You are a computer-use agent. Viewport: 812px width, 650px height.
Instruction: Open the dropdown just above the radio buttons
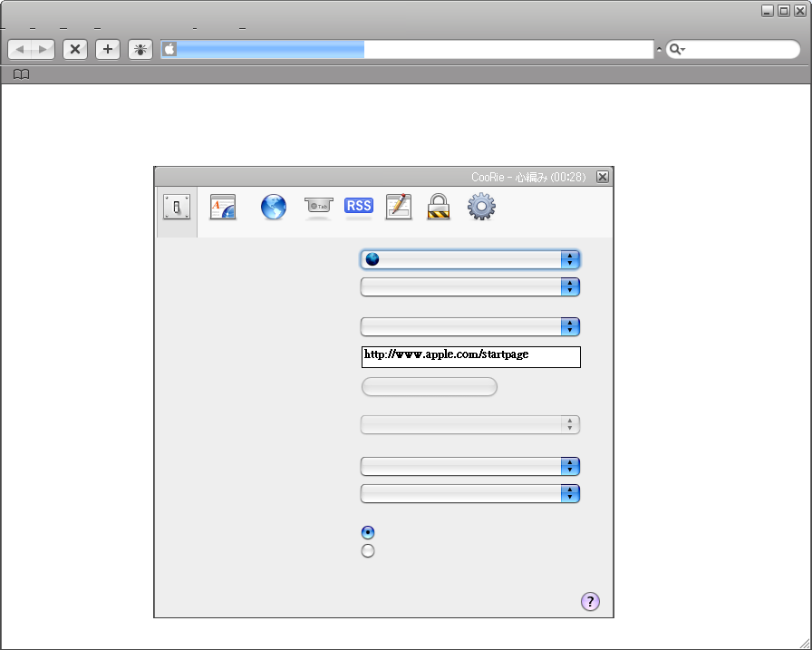click(x=470, y=494)
